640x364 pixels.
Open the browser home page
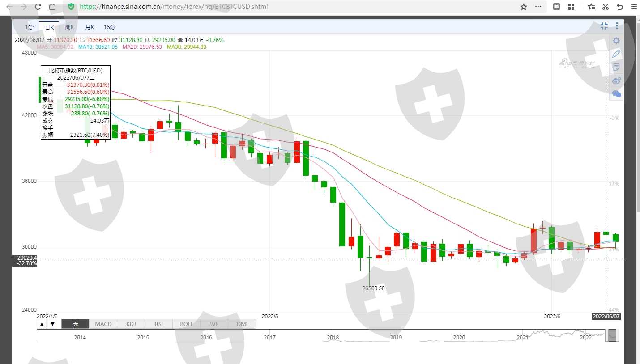pyautogui.click(x=52, y=7)
